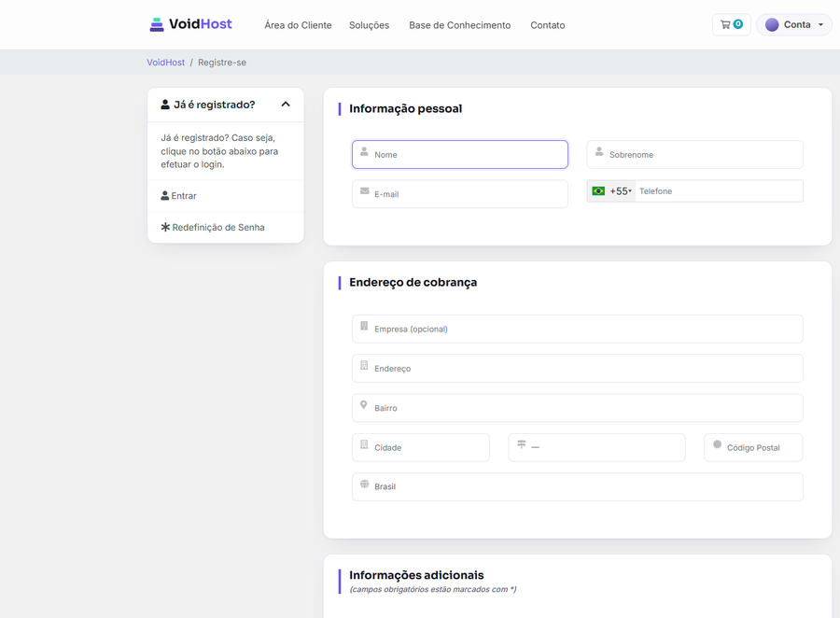Go to the Contato page
Image resolution: width=840 pixels, height=618 pixels.
[x=548, y=25]
